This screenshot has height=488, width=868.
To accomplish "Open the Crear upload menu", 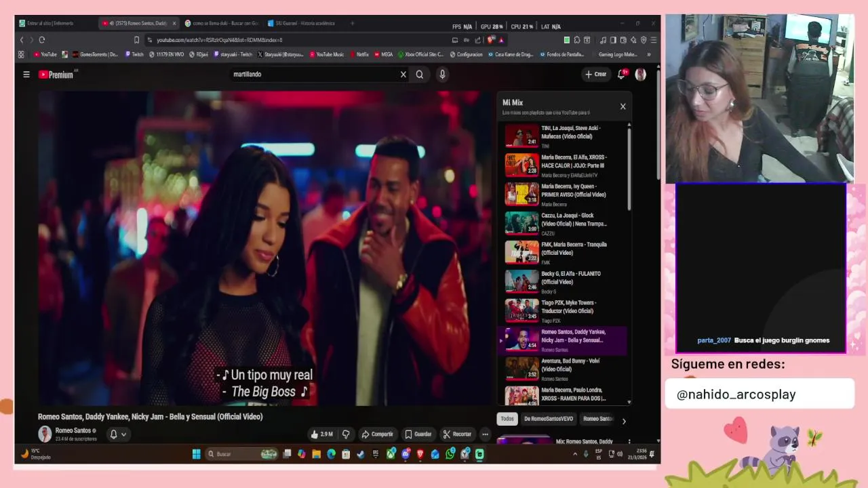I will coord(596,75).
